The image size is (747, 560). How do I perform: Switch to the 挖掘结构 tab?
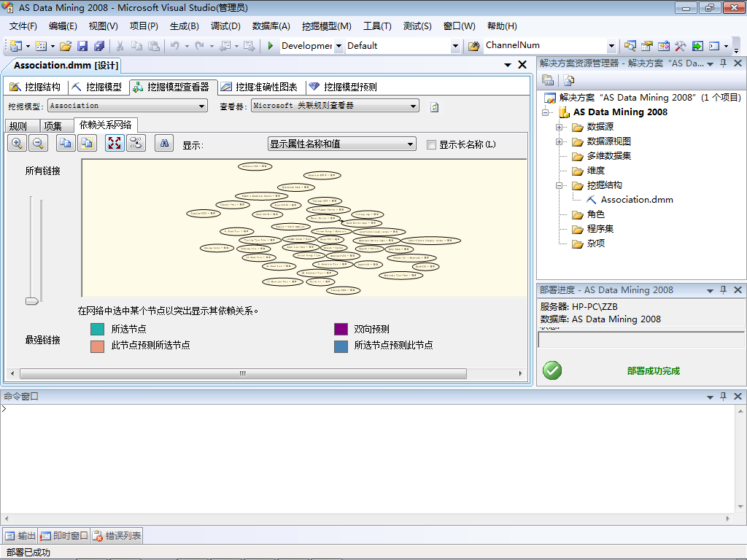[x=36, y=87]
